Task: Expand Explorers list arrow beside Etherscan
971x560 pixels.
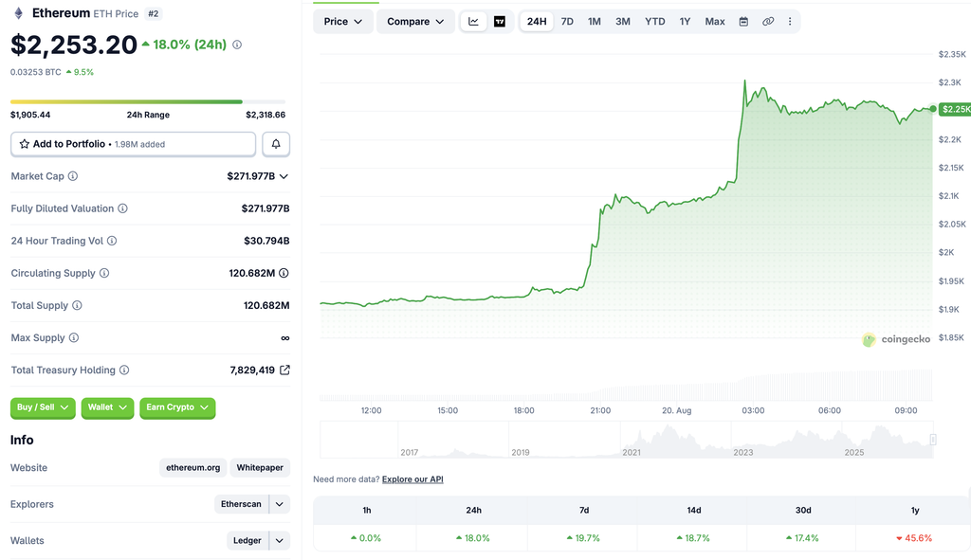Action: click(280, 504)
